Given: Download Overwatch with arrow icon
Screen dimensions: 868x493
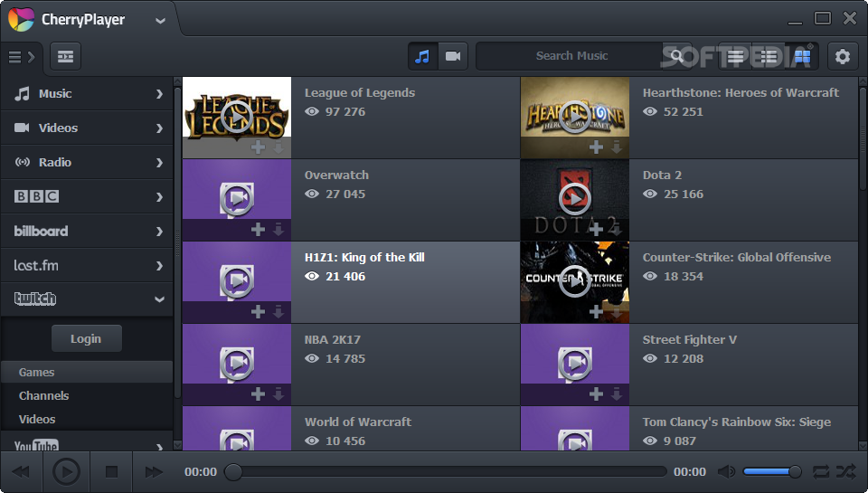Looking at the screenshot, I should point(278,230).
